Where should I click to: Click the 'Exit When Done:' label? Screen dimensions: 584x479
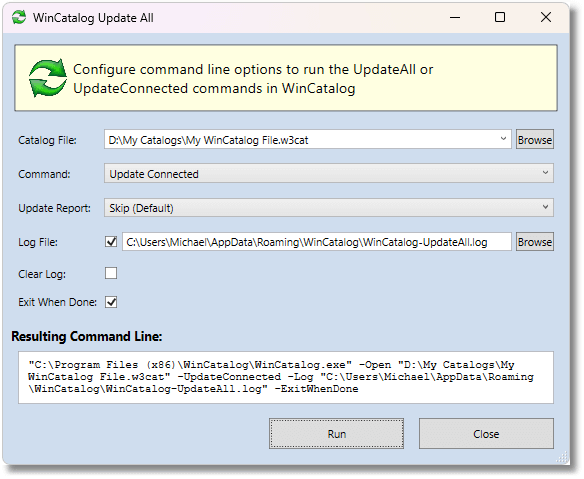click(x=58, y=302)
